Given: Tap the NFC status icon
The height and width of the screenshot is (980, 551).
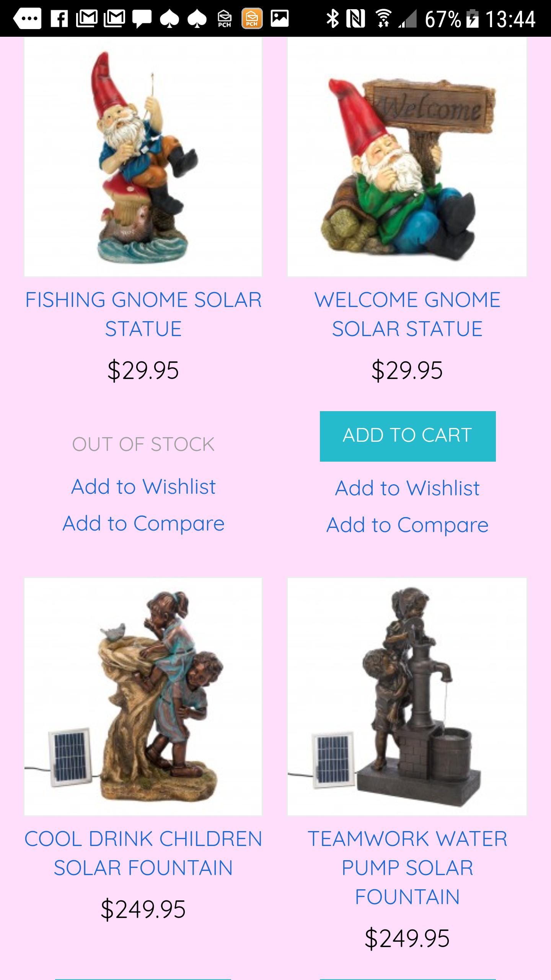Looking at the screenshot, I should click(355, 18).
